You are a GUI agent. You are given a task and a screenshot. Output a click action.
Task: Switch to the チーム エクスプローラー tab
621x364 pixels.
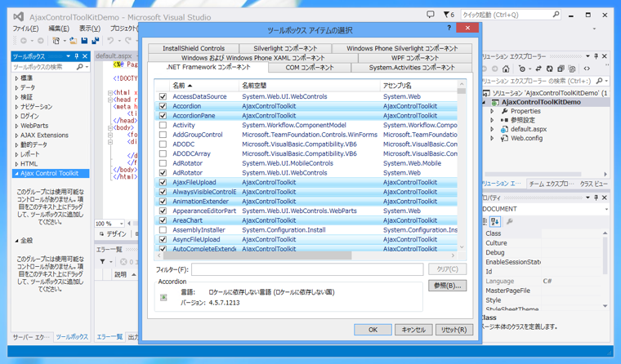(551, 184)
